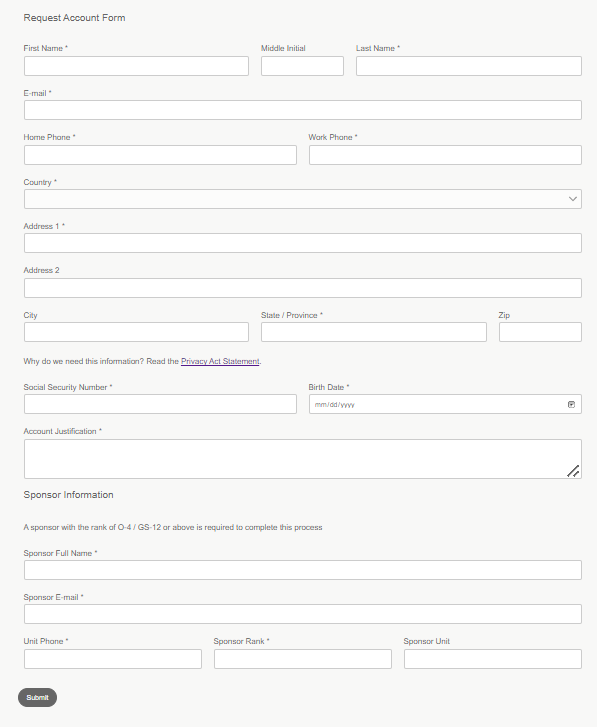Select the Work Phone field

[x=445, y=155]
